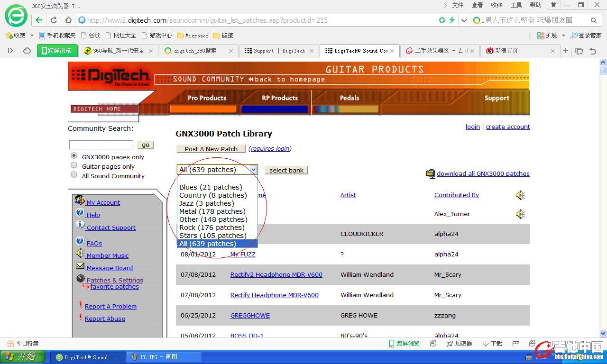The height and width of the screenshot is (364, 607).
Task: Open the 链接 bookmarks folder
Action: tap(223, 36)
